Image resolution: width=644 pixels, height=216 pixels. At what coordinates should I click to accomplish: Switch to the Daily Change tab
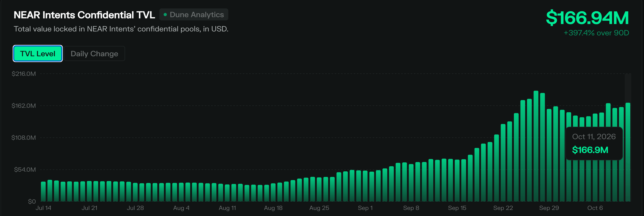[x=94, y=54]
